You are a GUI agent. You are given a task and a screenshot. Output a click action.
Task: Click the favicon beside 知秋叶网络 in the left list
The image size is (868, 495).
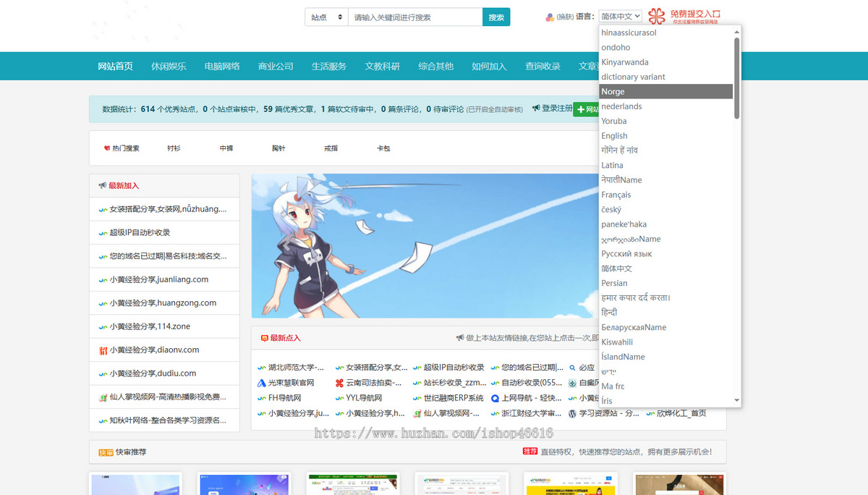(x=103, y=420)
